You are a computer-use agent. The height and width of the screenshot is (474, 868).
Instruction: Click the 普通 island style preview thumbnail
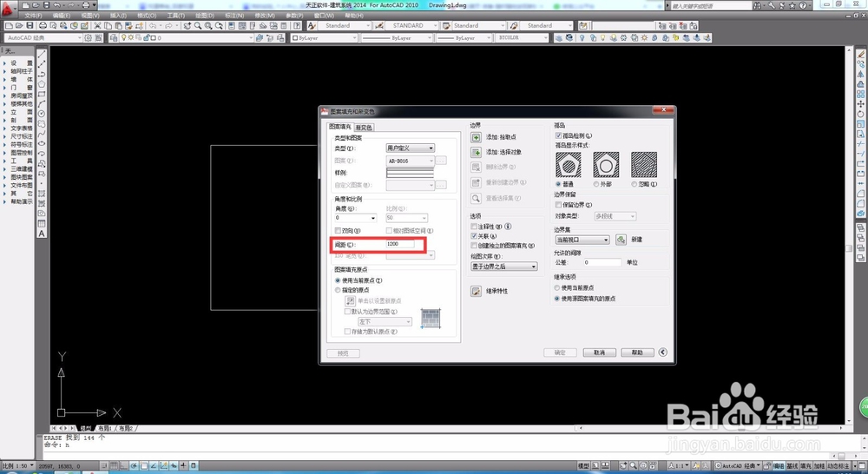[x=569, y=164]
